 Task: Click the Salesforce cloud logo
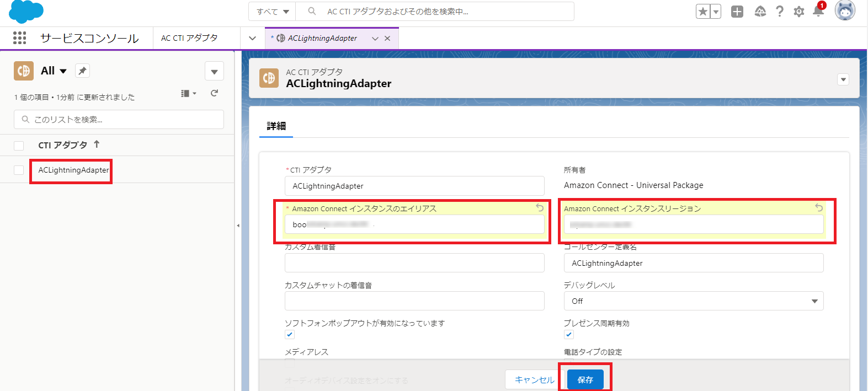tap(26, 12)
